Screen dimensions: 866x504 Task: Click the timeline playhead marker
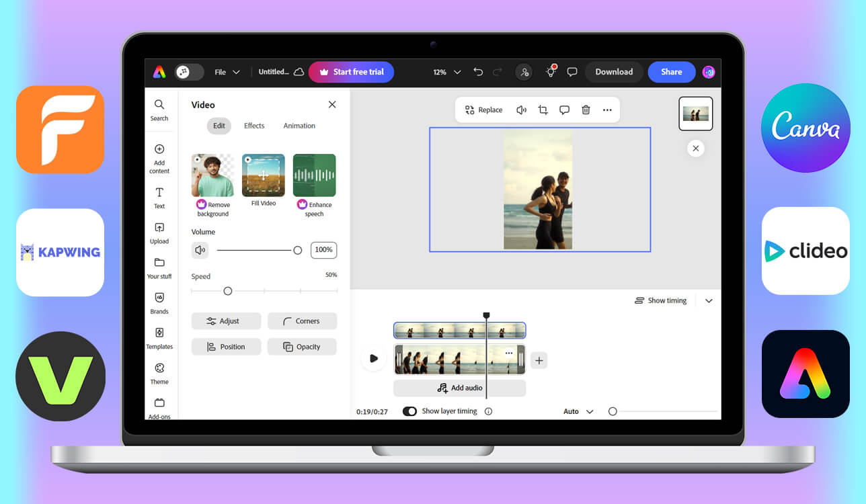tap(486, 315)
